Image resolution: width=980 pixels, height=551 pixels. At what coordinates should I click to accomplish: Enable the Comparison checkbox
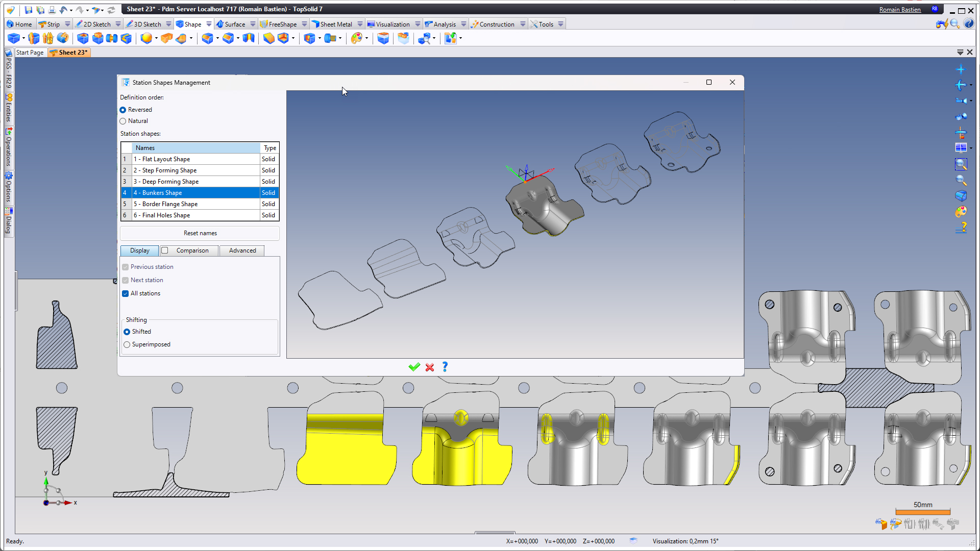click(165, 251)
